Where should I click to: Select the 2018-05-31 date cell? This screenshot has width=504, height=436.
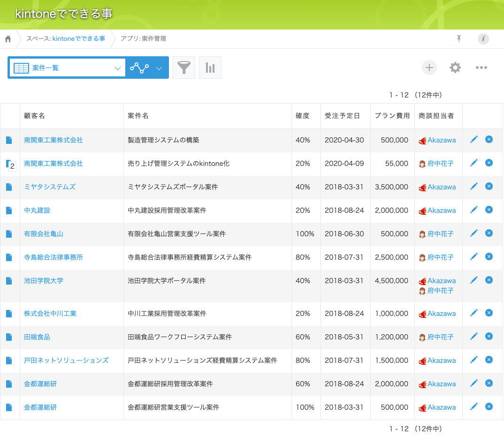coord(344,337)
